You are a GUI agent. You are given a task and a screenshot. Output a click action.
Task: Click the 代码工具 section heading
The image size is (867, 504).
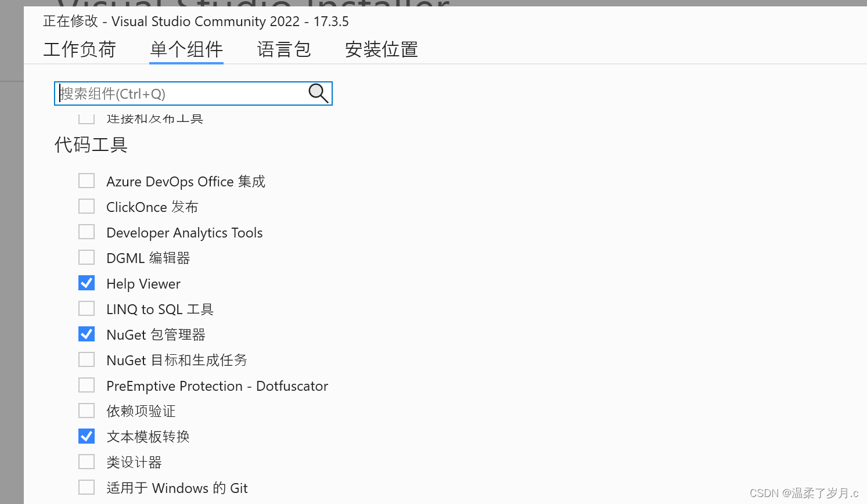point(91,145)
